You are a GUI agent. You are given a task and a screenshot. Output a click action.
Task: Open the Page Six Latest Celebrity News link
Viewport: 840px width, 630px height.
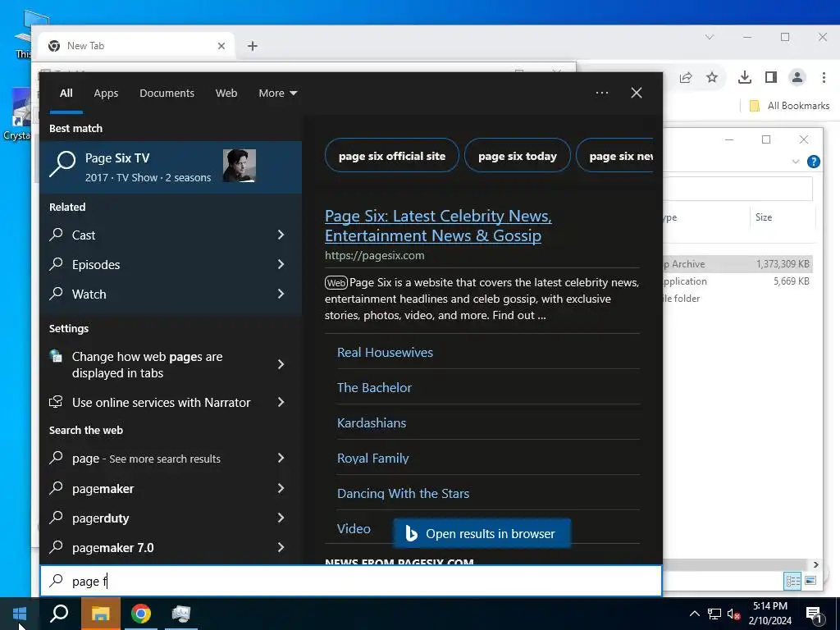pos(438,226)
